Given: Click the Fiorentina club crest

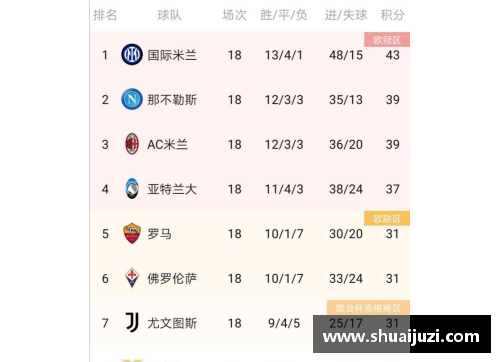Looking at the screenshot, I should pos(132,278).
